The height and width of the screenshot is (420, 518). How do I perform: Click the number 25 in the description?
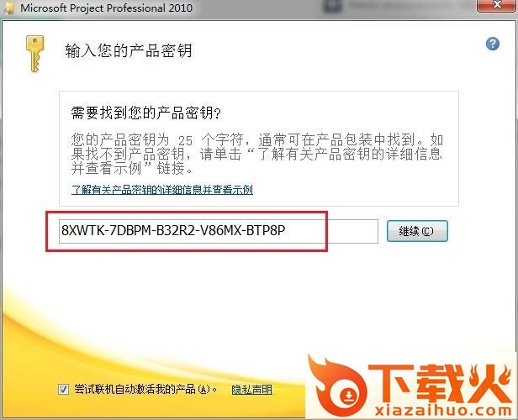coord(185,141)
